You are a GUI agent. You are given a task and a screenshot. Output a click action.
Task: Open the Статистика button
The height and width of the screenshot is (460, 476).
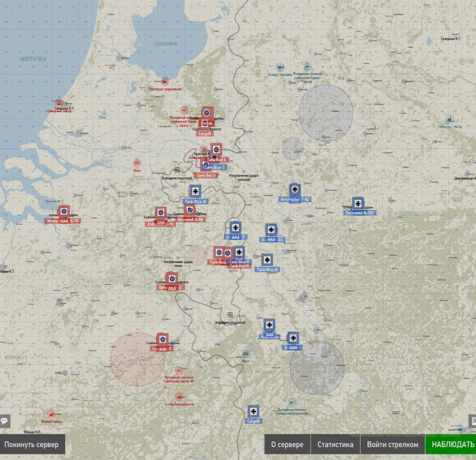point(336,444)
